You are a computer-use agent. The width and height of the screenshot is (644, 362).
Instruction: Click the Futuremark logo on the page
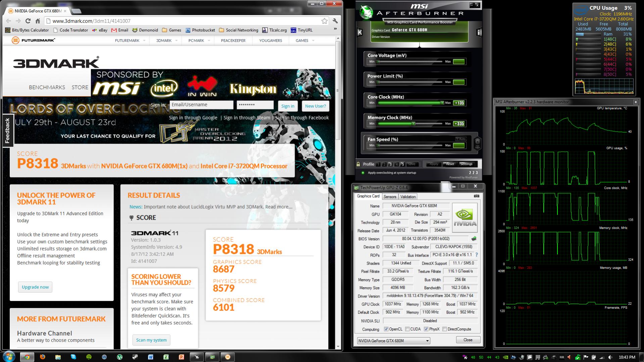pyautogui.click(x=33, y=40)
